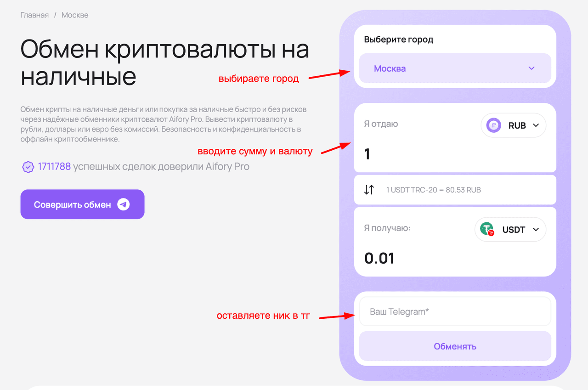588x390 pixels.
Task: Click the Telegram icon on Совершить обмен
Action: click(x=123, y=204)
